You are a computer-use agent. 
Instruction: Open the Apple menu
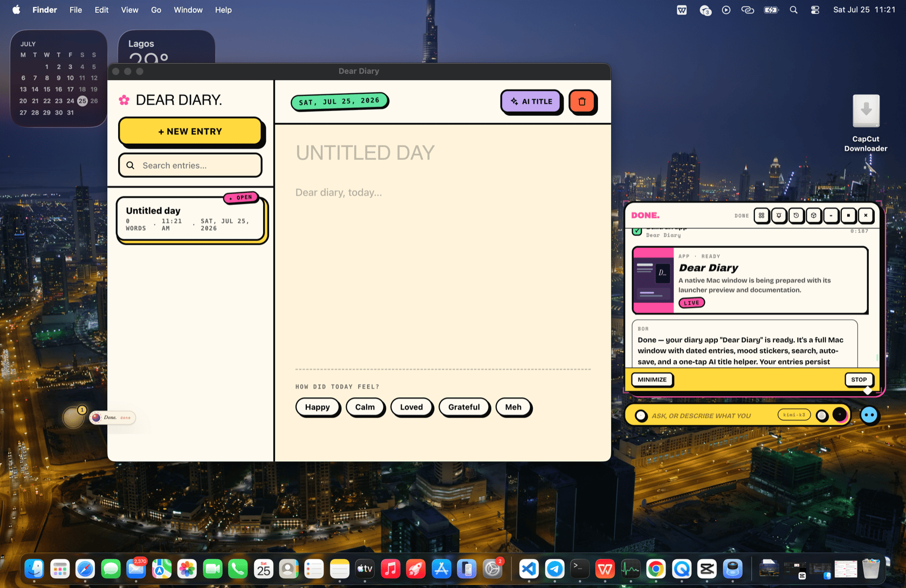pos(16,10)
